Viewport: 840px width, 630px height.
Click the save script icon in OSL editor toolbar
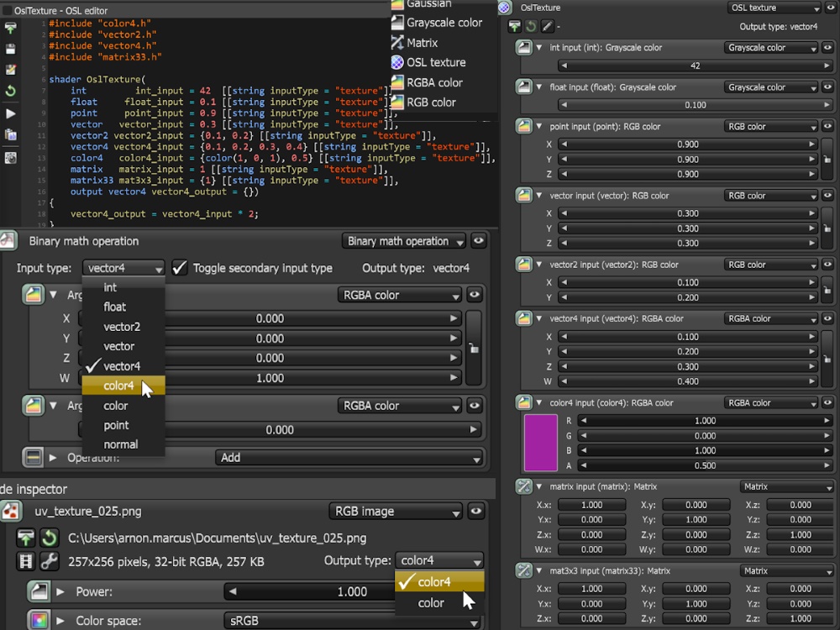[10, 50]
